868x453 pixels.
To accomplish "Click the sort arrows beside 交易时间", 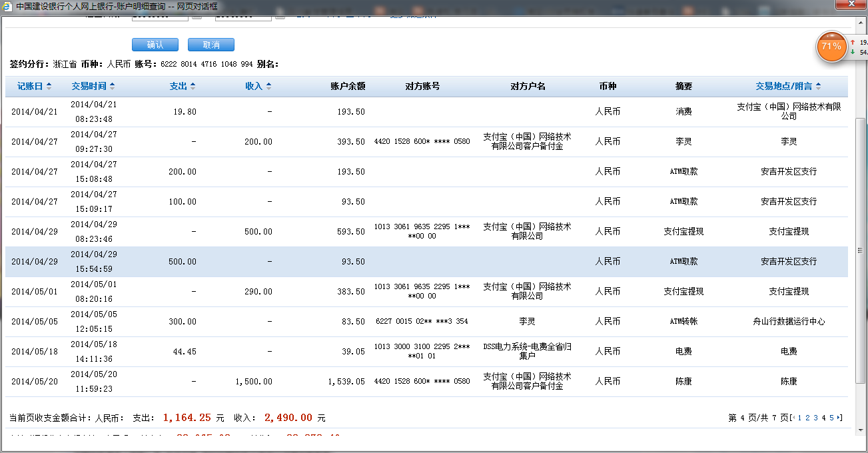I will (112, 87).
